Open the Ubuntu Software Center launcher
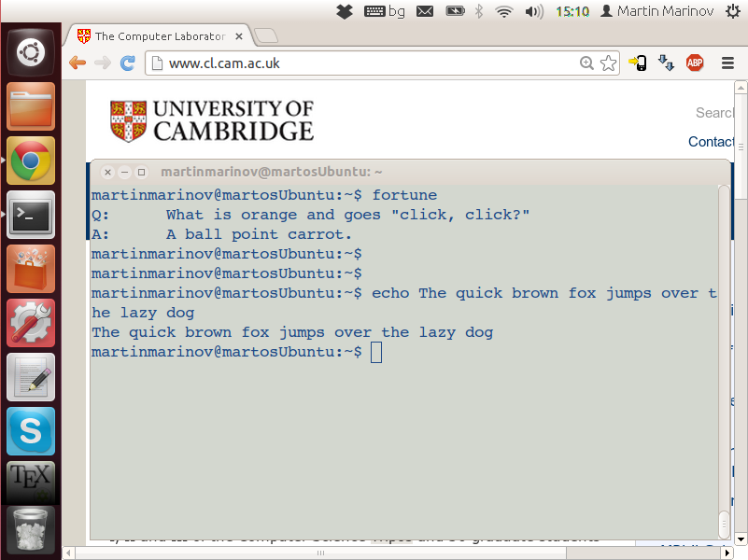This screenshot has width=748, height=560. tap(31, 269)
